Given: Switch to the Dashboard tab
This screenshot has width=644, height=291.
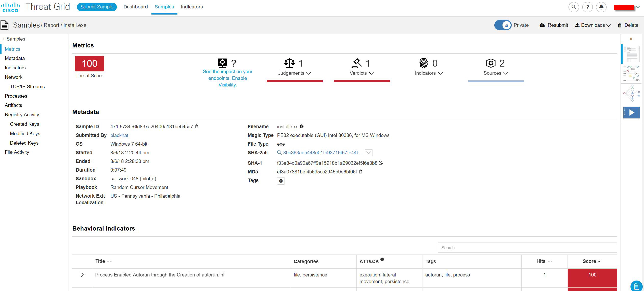Looking at the screenshot, I should (136, 7).
